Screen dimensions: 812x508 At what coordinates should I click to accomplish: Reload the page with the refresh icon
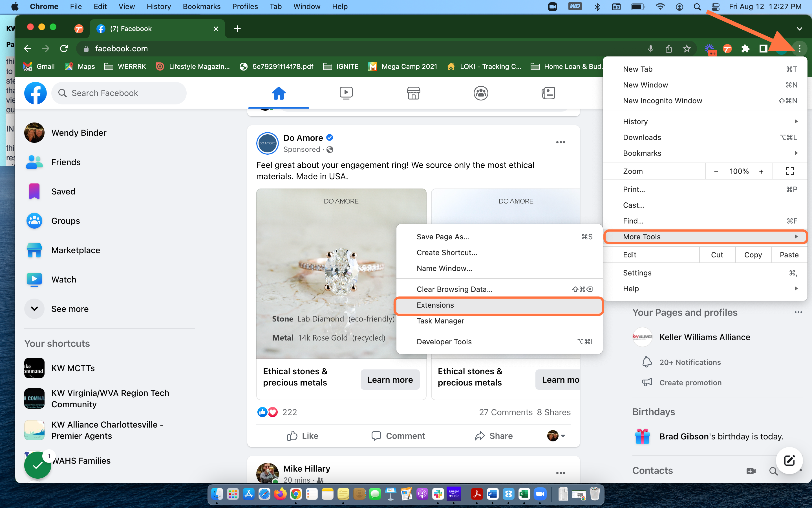click(64, 49)
